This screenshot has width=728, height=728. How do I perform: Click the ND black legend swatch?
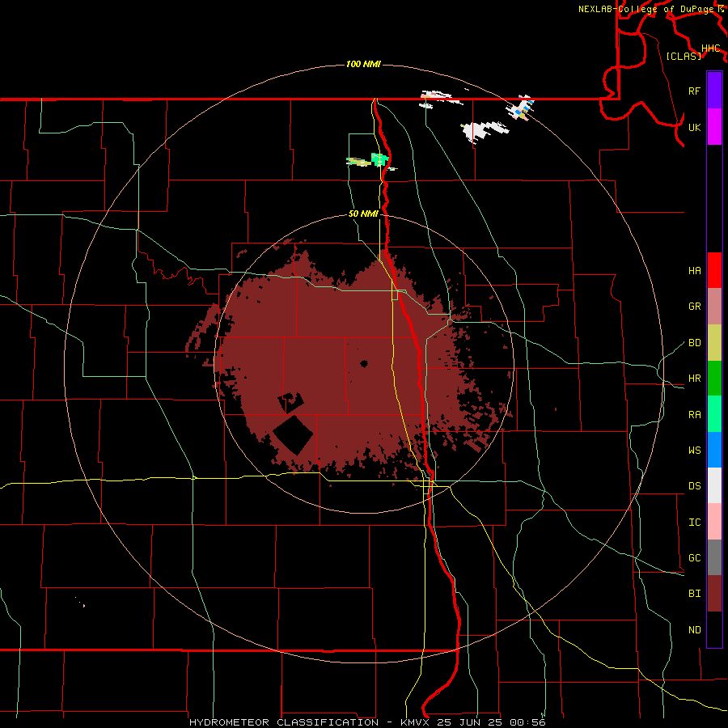point(714,629)
